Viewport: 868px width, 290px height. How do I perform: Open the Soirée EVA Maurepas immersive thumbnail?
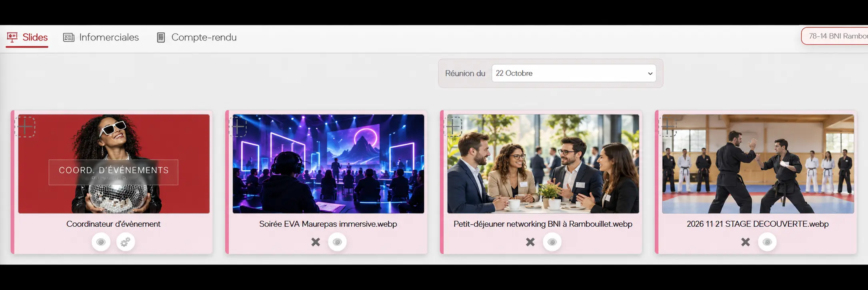[328, 164]
